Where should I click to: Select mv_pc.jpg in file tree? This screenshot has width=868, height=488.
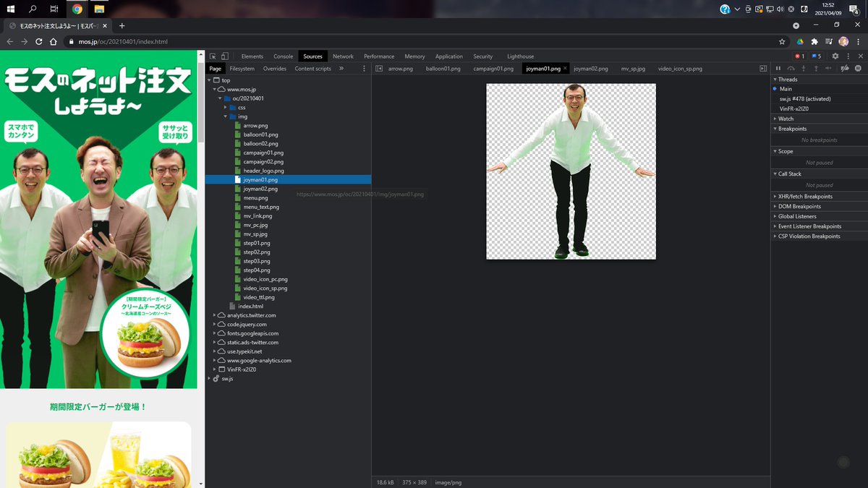[x=255, y=225]
